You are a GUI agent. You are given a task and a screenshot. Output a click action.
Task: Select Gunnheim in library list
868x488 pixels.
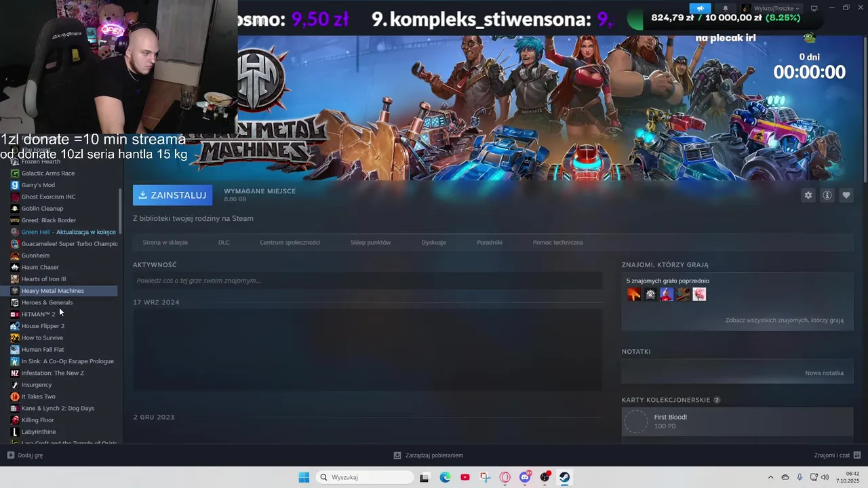click(35, 256)
